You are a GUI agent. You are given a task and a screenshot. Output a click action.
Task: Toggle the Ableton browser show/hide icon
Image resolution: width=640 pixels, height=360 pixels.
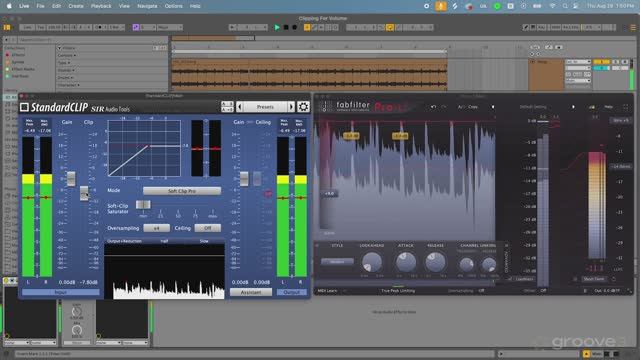[7, 27]
